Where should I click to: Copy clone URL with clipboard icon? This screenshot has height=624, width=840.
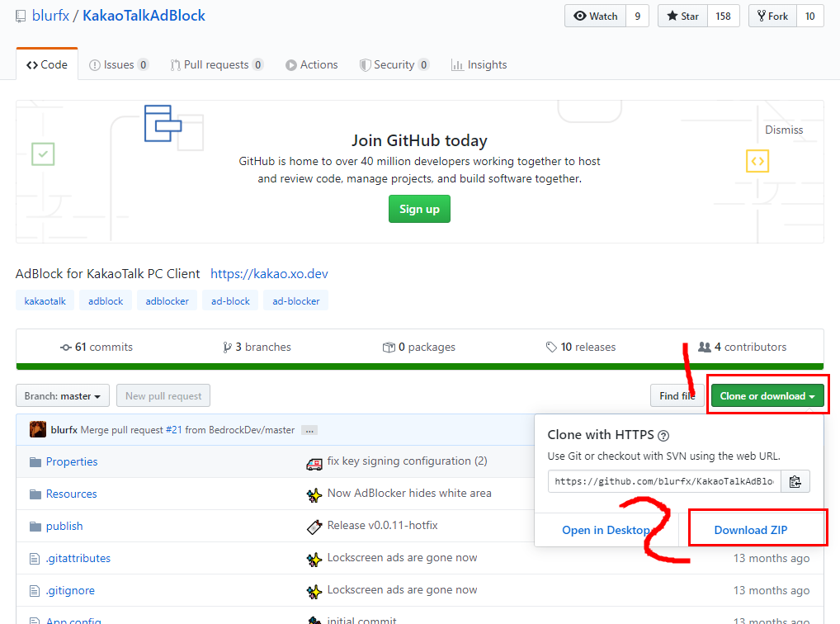tap(795, 481)
